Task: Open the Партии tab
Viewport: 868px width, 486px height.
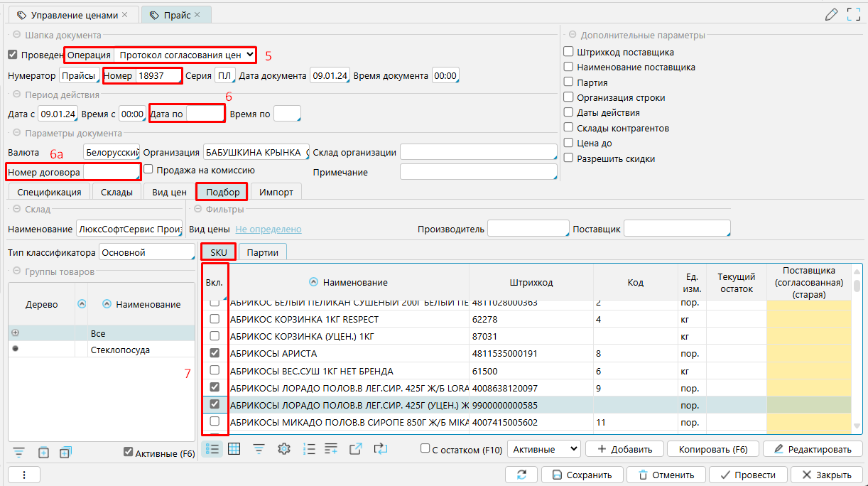Action: tap(262, 252)
